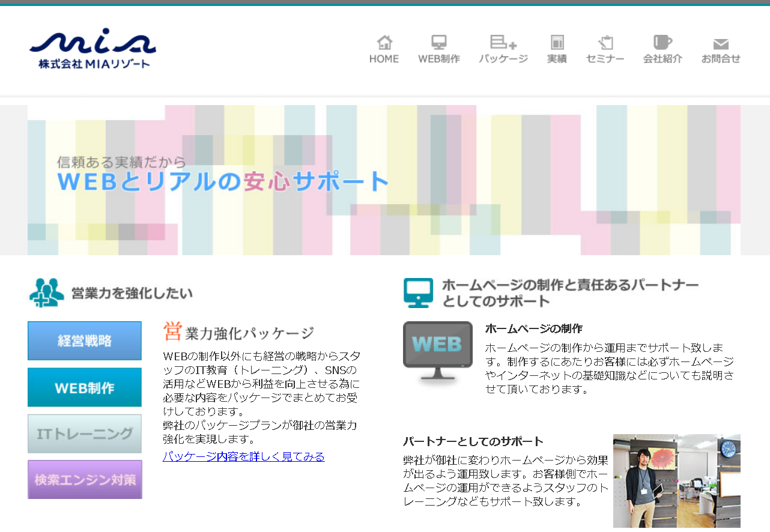This screenshot has width=770, height=532.
Task: Click the WEBとリアルの安心サポート banner
Action: (x=222, y=181)
